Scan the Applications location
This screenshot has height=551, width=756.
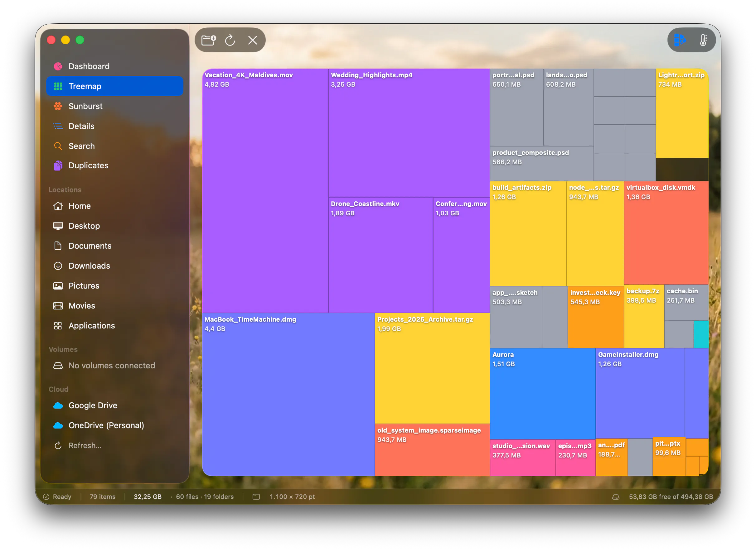(114, 326)
